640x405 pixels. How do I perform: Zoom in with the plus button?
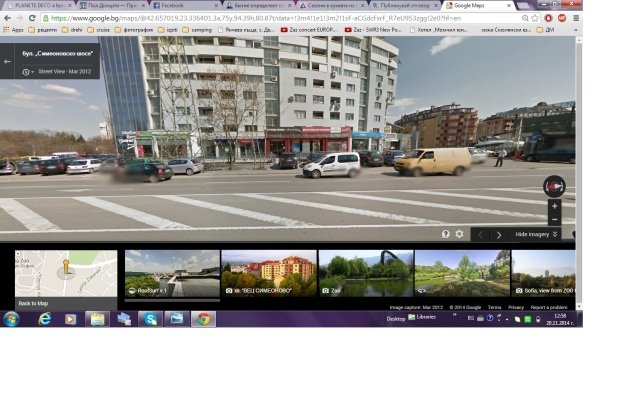[554, 207]
